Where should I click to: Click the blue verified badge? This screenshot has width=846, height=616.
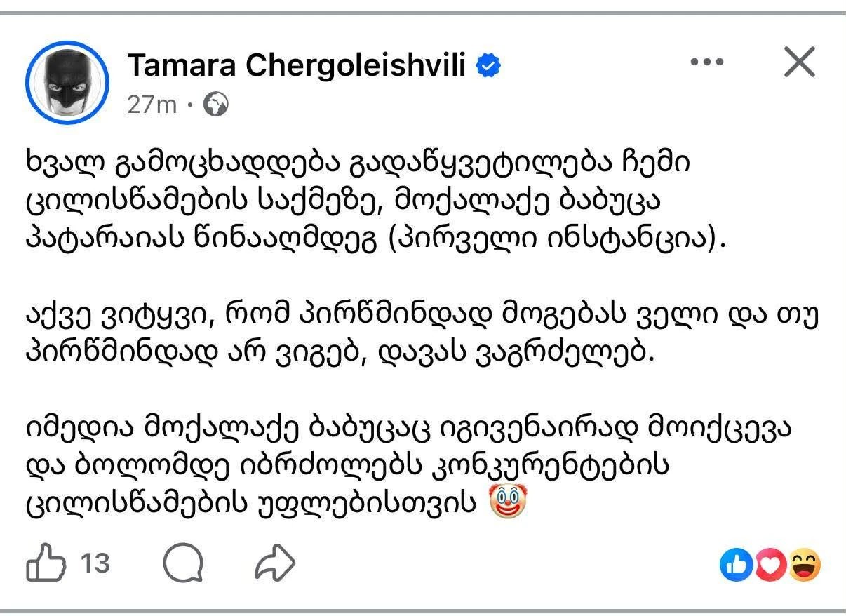point(488,67)
